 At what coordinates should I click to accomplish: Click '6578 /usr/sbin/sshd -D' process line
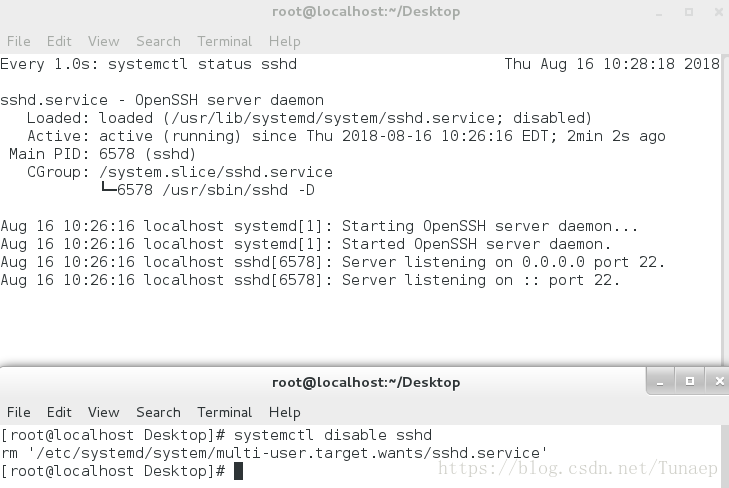pyautogui.click(x=208, y=190)
